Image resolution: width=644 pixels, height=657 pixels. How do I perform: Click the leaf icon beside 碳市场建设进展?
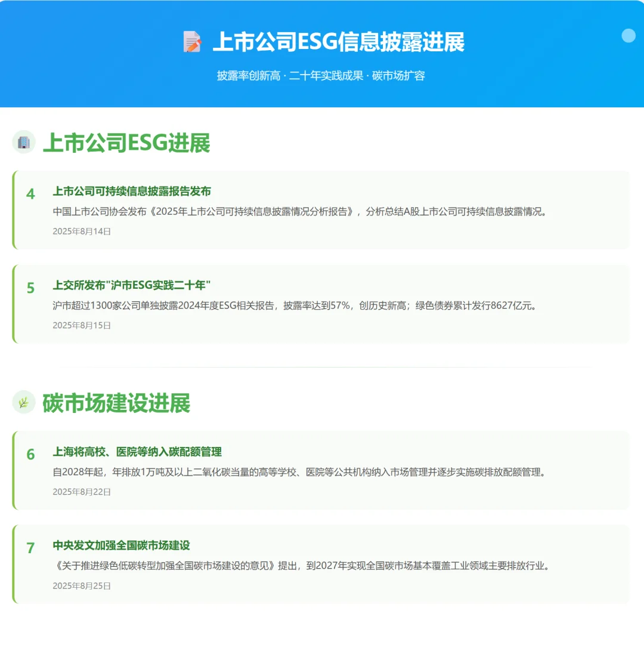[x=23, y=403]
